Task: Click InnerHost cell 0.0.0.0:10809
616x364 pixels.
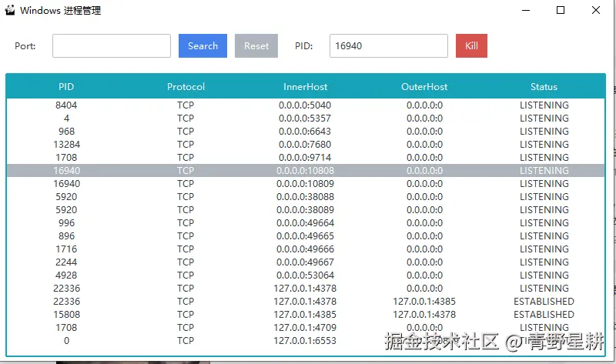Action: [x=305, y=184]
